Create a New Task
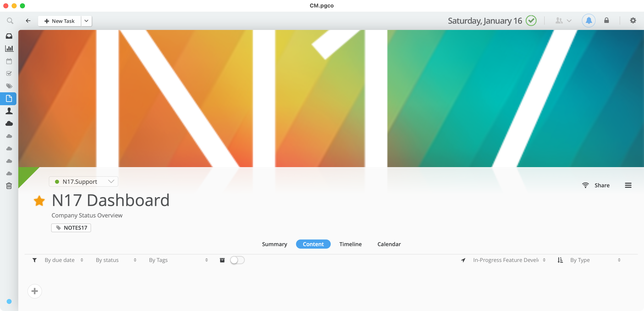Image resolution: width=644 pixels, height=311 pixels. coord(59,21)
